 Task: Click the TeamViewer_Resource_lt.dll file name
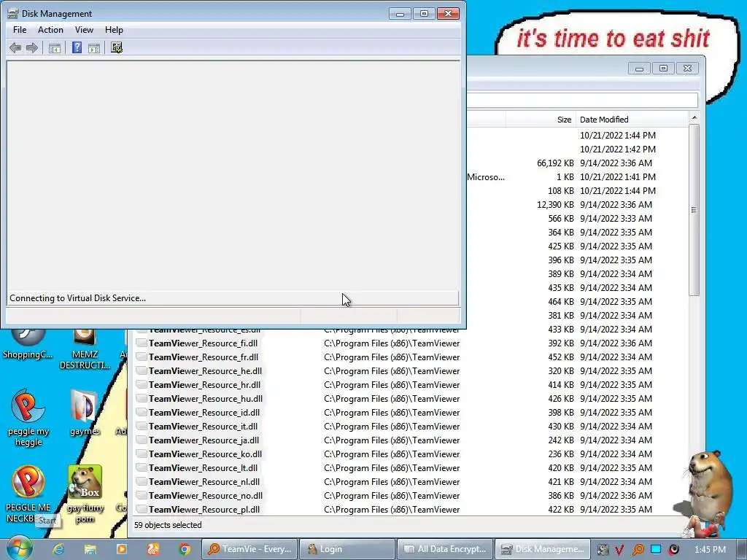point(203,467)
